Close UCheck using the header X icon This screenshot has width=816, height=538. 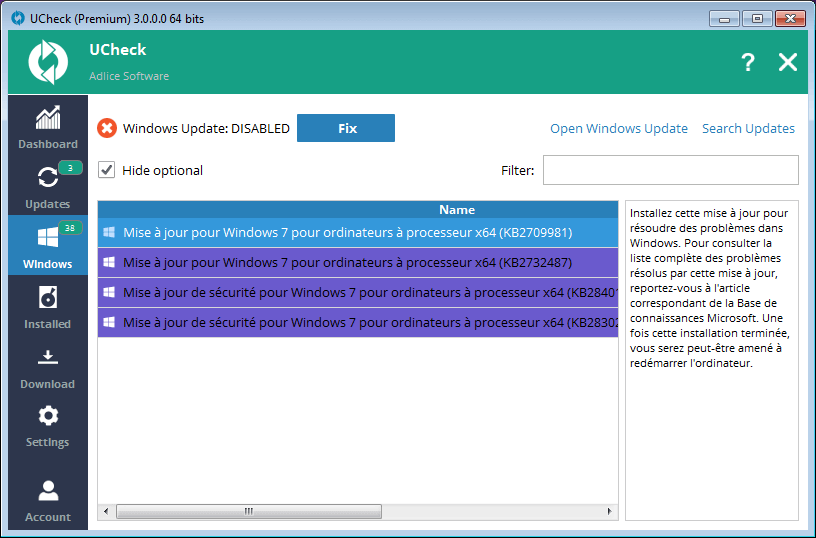tap(787, 62)
